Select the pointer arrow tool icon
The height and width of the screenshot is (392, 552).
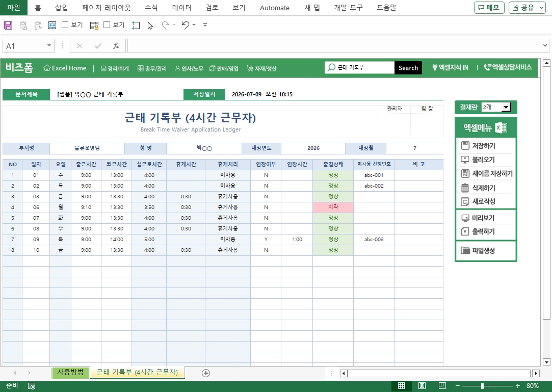pos(150,25)
